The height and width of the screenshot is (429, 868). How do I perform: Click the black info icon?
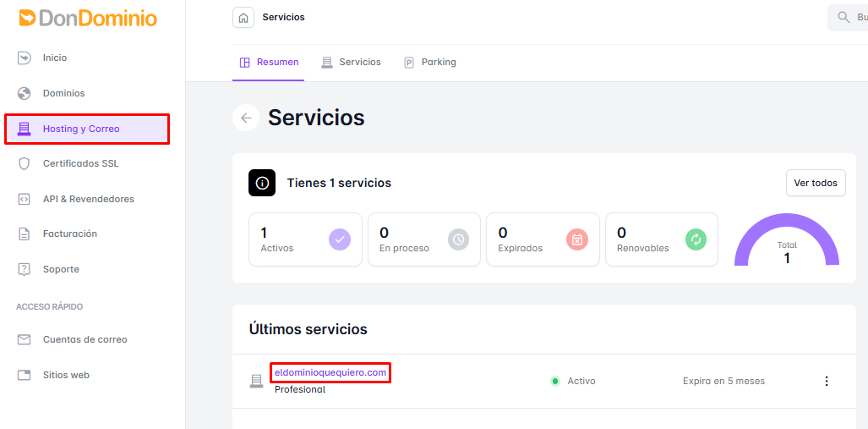262,183
